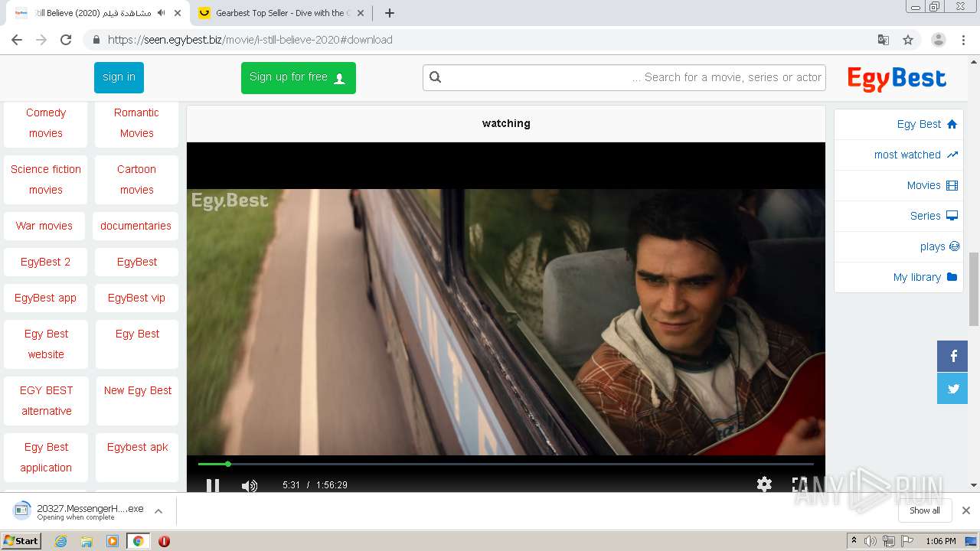Click the search magnifier icon
This screenshot has height=551, width=980.
pyautogui.click(x=436, y=77)
